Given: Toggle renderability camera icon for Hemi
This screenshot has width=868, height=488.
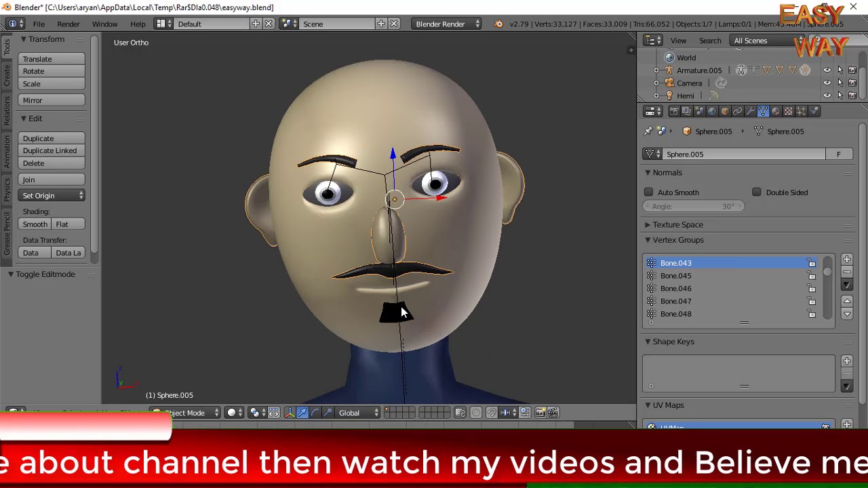Looking at the screenshot, I should [852, 96].
